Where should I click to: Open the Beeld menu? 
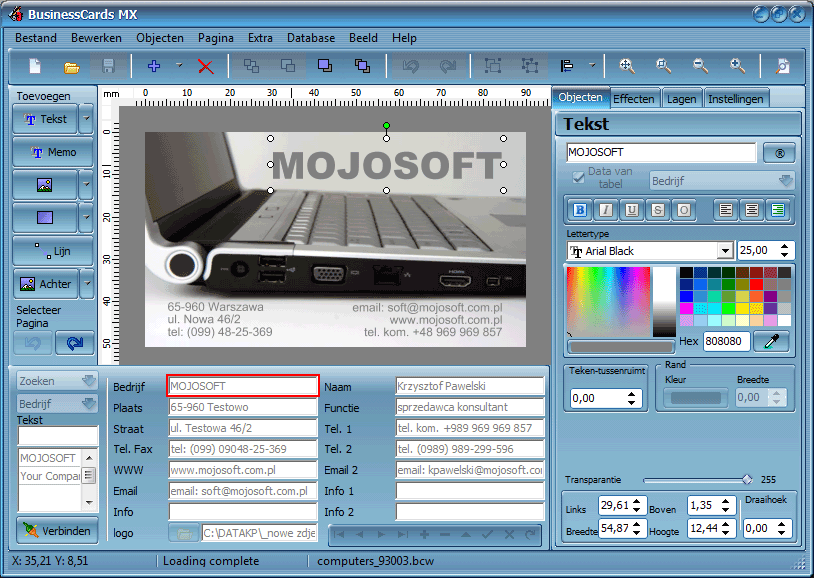tap(363, 38)
